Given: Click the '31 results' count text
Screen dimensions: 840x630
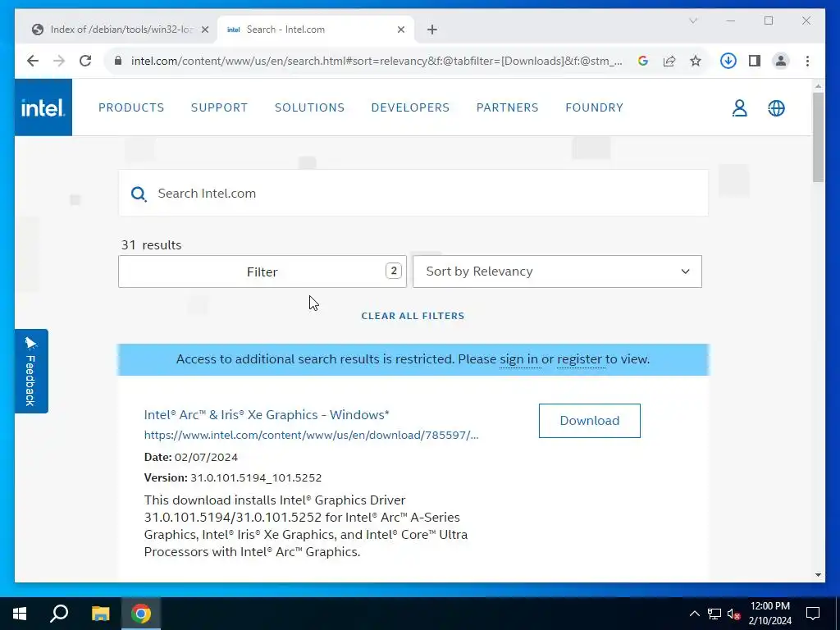Looking at the screenshot, I should click(151, 245).
